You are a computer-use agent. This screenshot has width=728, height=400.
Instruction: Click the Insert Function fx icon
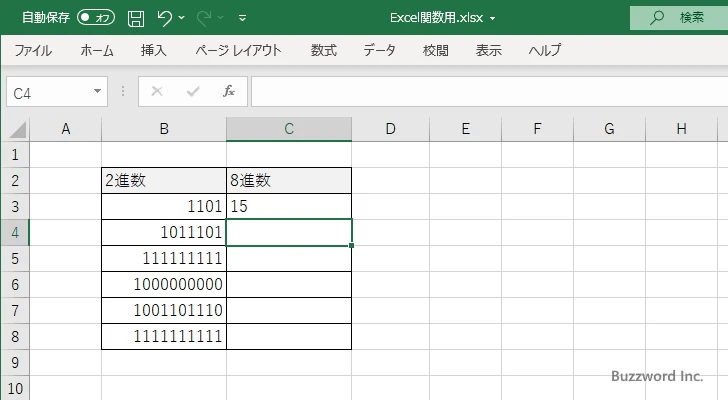(x=228, y=91)
